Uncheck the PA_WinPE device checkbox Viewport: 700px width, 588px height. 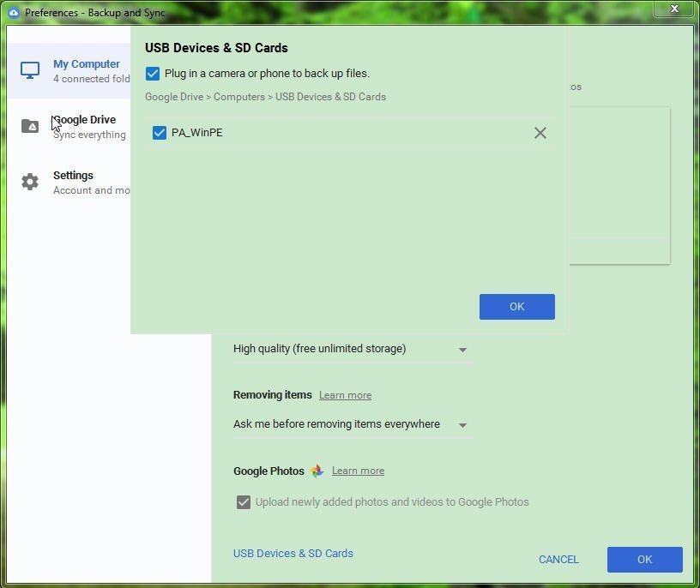pos(160,133)
